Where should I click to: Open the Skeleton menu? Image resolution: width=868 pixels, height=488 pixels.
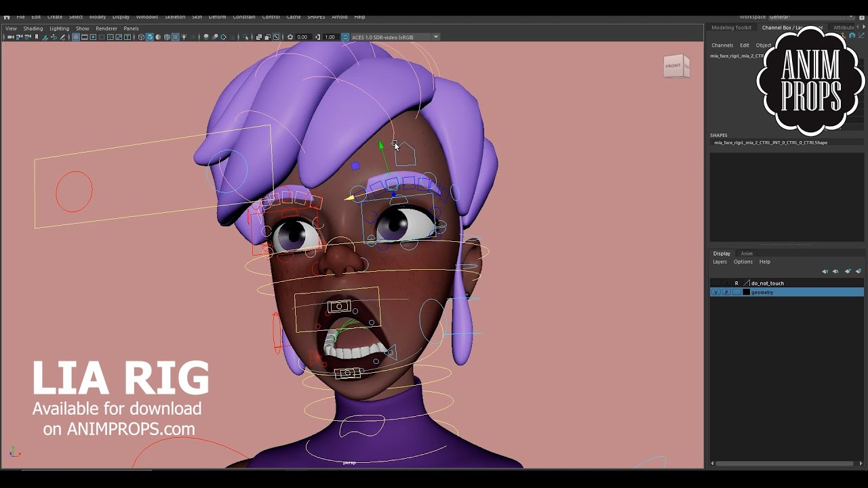pyautogui.click(x=175, y=17)
